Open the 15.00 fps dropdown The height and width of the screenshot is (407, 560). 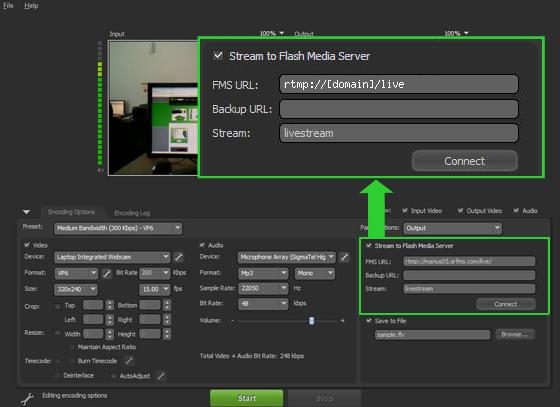pos(154,289)
